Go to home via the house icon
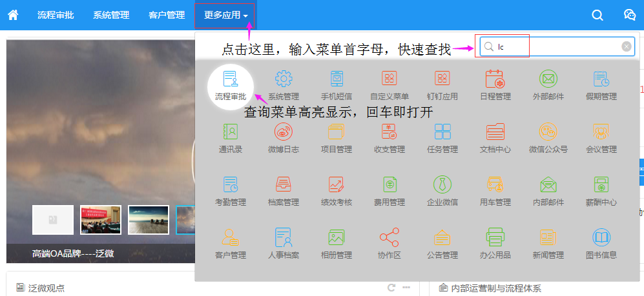This screenshot has height=296, width=644. [13, 15]
